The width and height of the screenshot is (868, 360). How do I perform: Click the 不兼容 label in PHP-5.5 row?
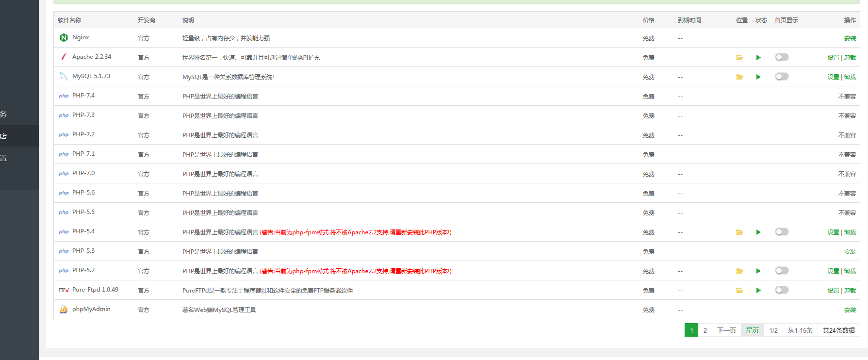click(847, 213)
